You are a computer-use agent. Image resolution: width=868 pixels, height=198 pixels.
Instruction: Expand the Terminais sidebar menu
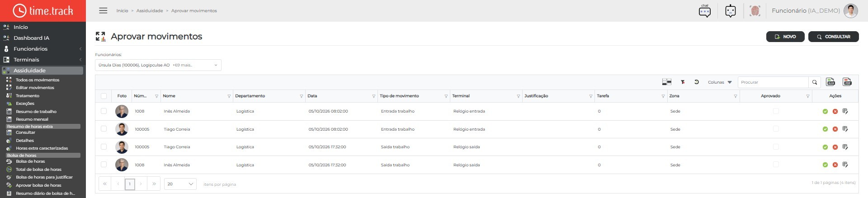point(43,60)
